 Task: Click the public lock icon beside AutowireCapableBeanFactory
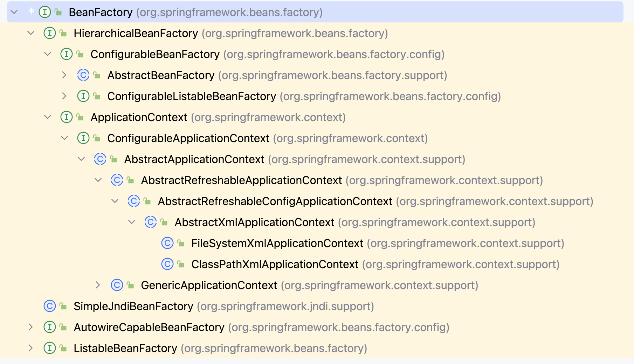point(63,327)
